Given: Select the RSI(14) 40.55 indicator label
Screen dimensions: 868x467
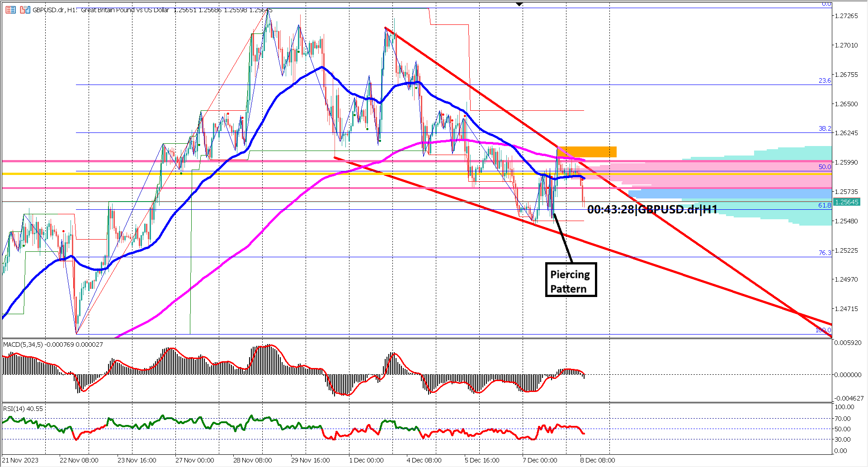Looking at the screenshot, I should [x=23, y=408].
